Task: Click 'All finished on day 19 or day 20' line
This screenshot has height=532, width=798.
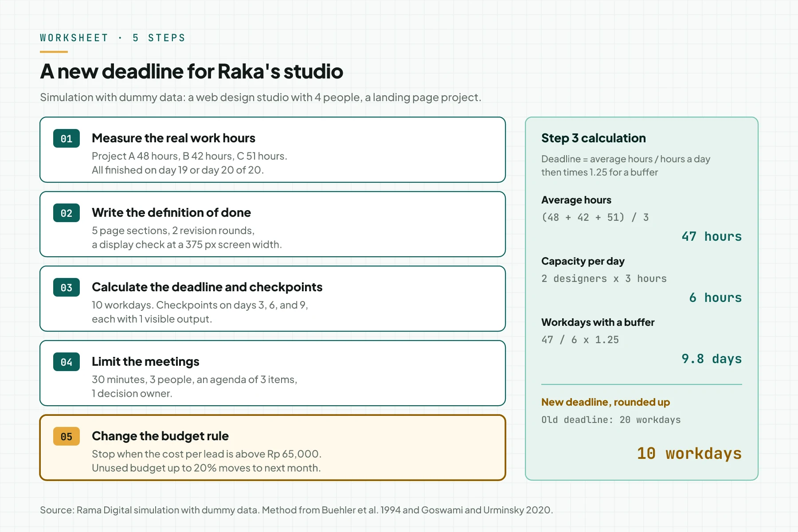Action: pos(178,170)
